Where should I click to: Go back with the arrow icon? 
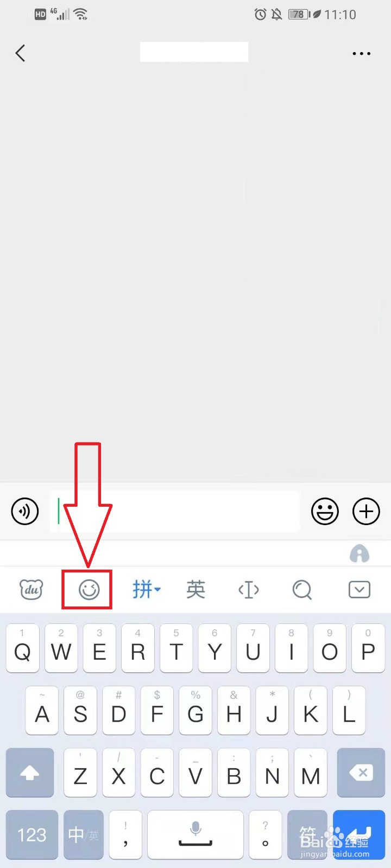pyautogui.click(x=21, y=53)
